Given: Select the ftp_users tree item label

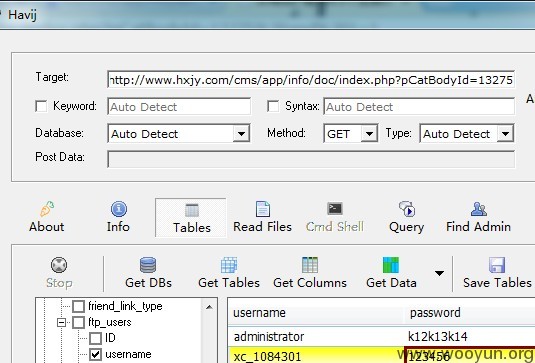Looking at the screenshot, I should point(110,322).
